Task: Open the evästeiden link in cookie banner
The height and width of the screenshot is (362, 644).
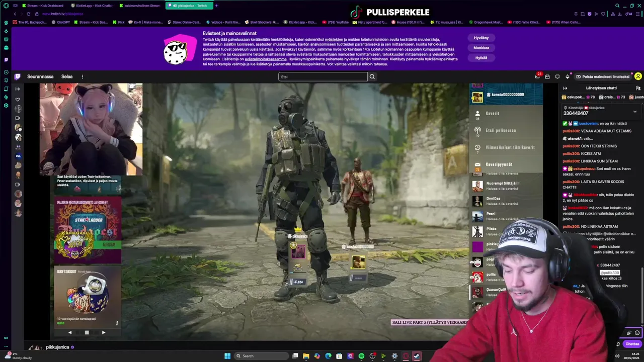Action: tap(334, 39)
